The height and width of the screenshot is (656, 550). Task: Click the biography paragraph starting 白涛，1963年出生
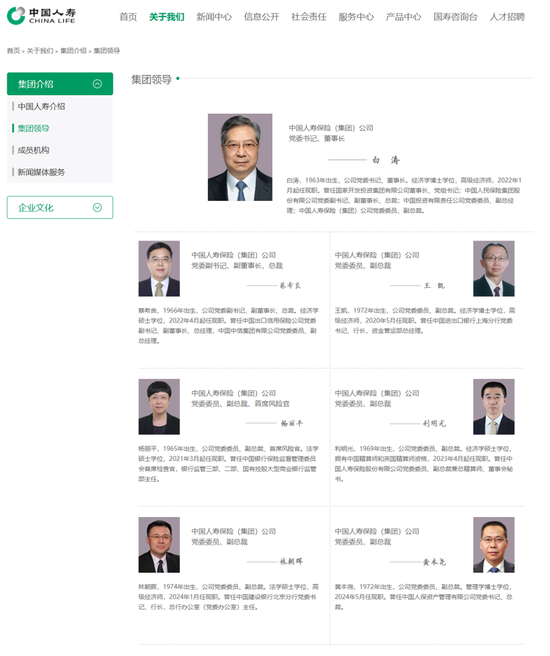[404, 195]
